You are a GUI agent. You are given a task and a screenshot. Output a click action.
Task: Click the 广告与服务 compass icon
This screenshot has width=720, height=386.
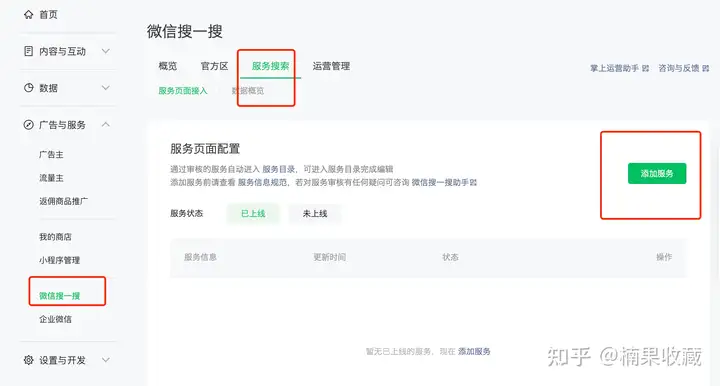click(x=28, y=125)
